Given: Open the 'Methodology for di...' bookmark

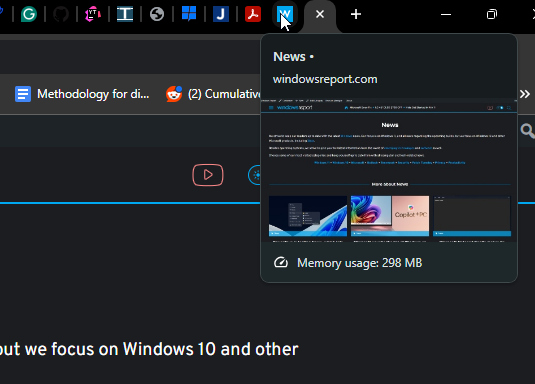Looking at the screenshot, I should pyautogui.click(x=82, y=94).
